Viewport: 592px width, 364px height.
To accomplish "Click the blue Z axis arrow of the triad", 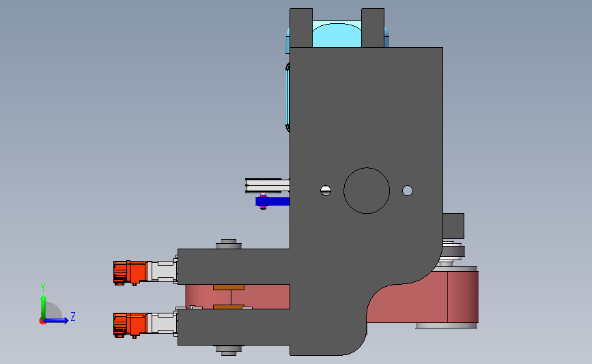I will pyautogui.click(x=57, y=320).
